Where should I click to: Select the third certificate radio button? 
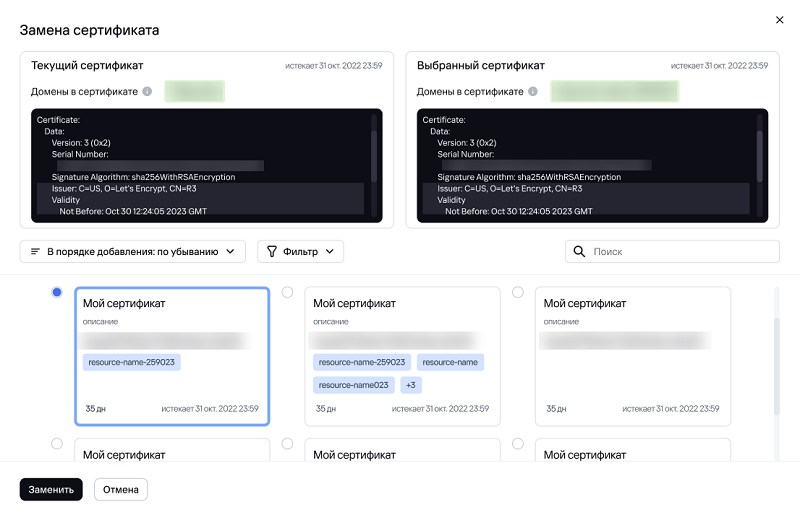pos(518,292)
